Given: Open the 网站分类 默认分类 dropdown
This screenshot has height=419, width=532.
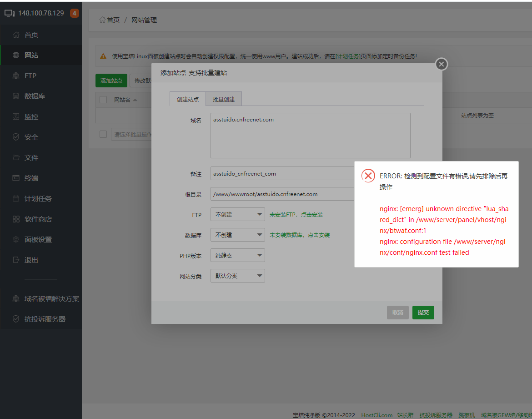Looking at the screenshot, I should 237,276.
